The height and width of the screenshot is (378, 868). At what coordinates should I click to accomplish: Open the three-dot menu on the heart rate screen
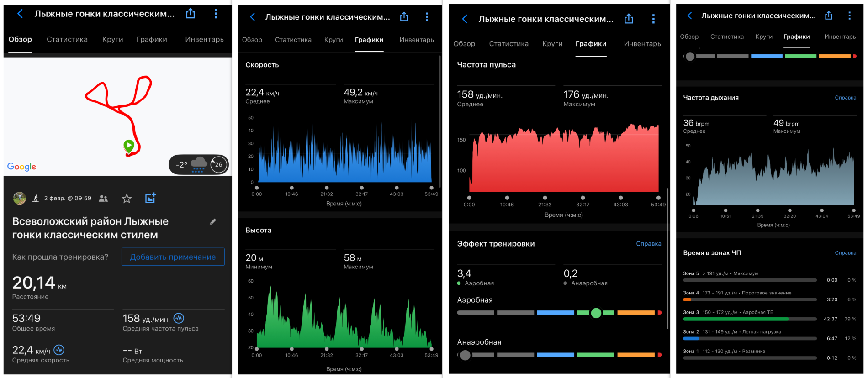(x=653, y=19)
